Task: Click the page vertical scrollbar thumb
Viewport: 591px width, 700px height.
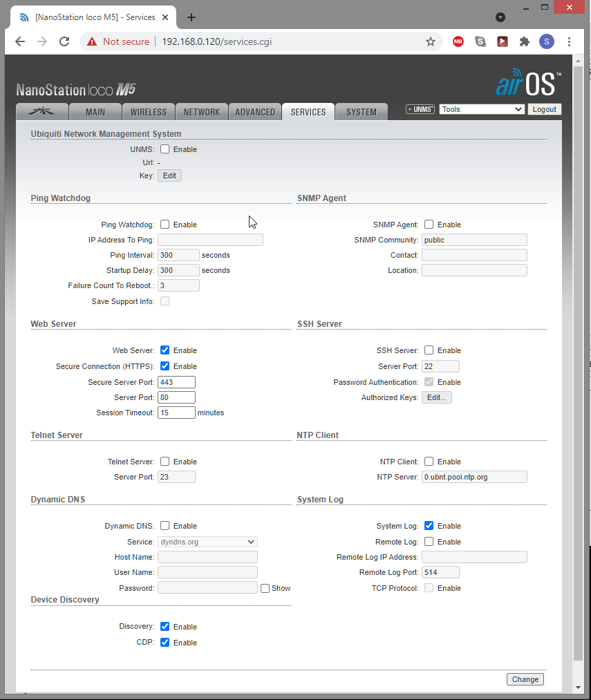Action: pos(578,364)
